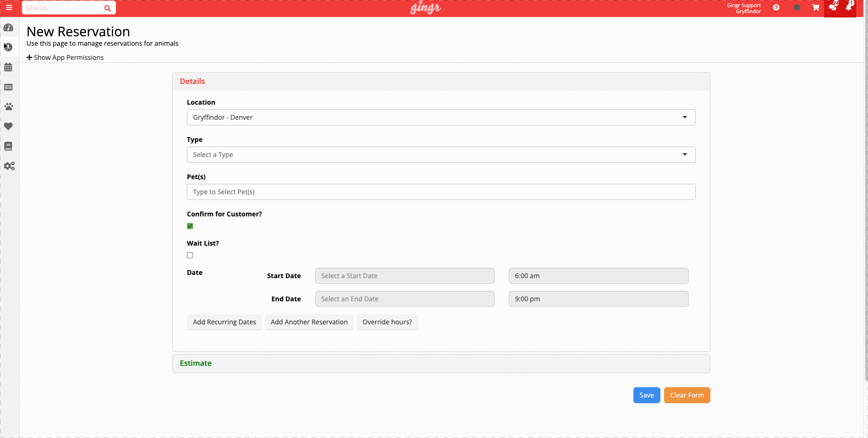
Task: Click the Gingr logo
Action: [x=425, y=8]
